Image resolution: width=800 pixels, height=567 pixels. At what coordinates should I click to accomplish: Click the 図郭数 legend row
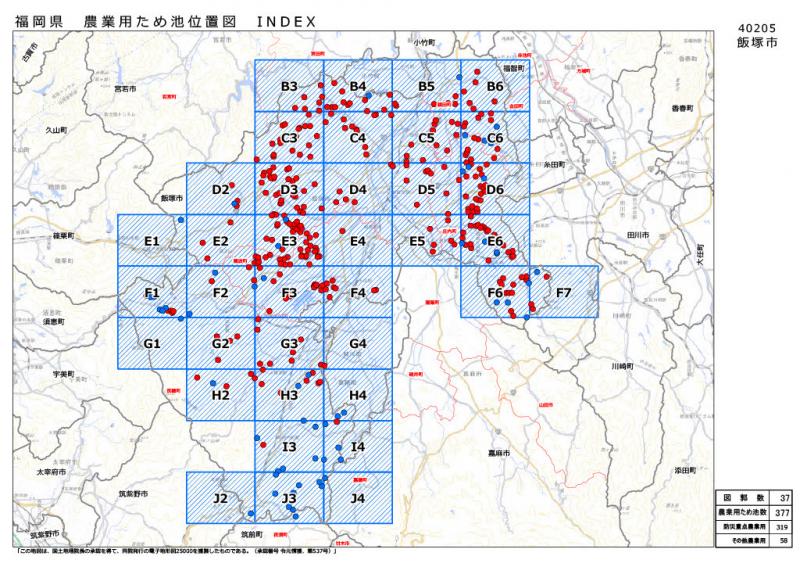point(755,497)
